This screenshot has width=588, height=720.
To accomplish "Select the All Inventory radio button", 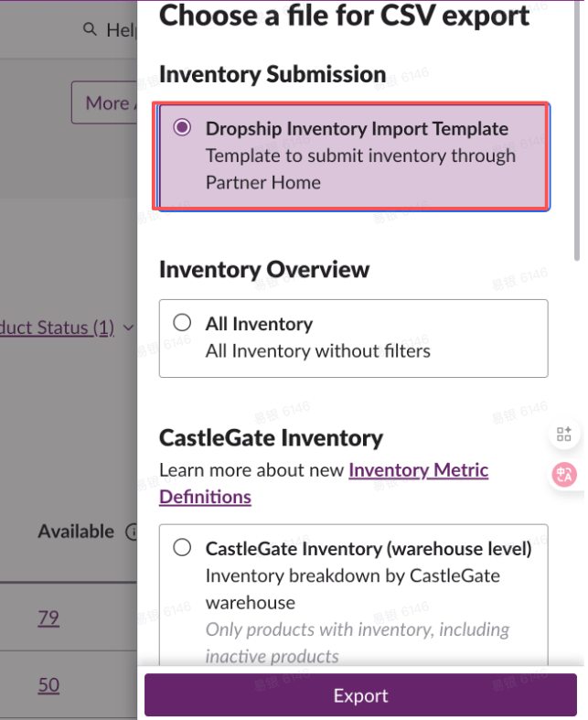I will pyautogui.click(x=182, y=323).
